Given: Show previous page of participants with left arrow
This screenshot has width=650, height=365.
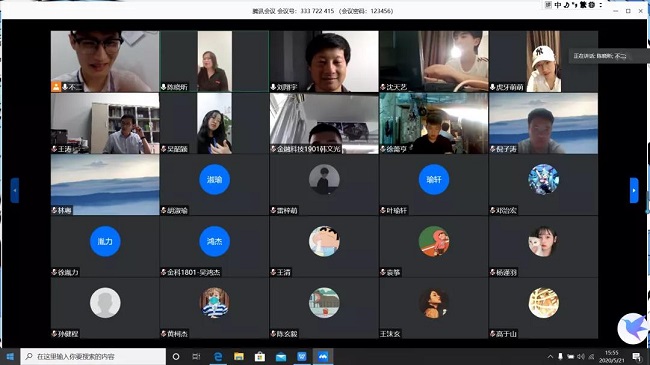Looking at the screenshot, I should pos(15,190).
